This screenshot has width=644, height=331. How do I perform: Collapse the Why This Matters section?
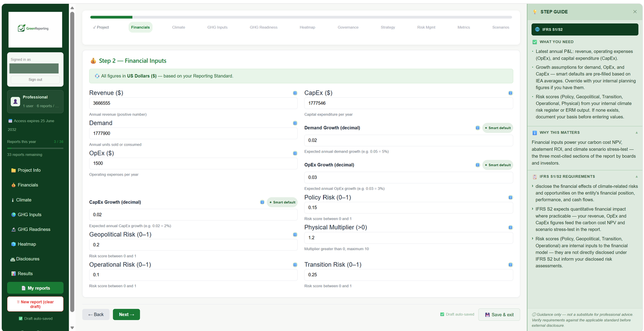coord(637,133)
